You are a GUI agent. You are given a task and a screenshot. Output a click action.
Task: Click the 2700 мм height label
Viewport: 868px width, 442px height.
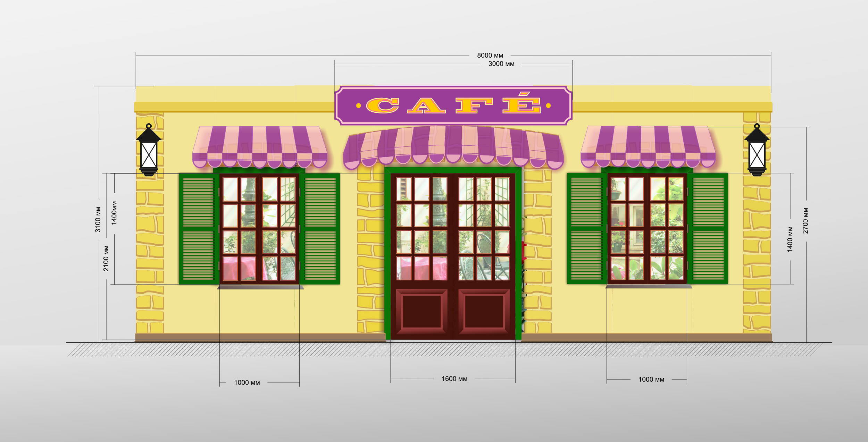(x=806, y=221)
